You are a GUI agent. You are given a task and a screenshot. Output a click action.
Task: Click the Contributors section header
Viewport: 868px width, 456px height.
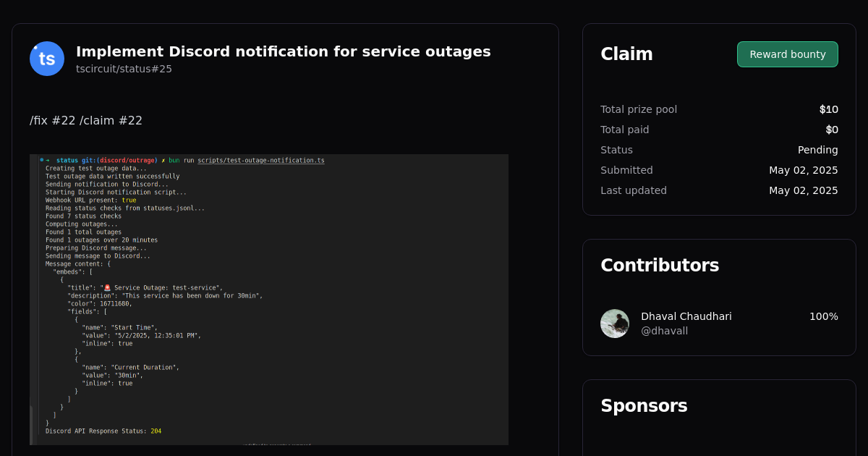tap(660, 265)
